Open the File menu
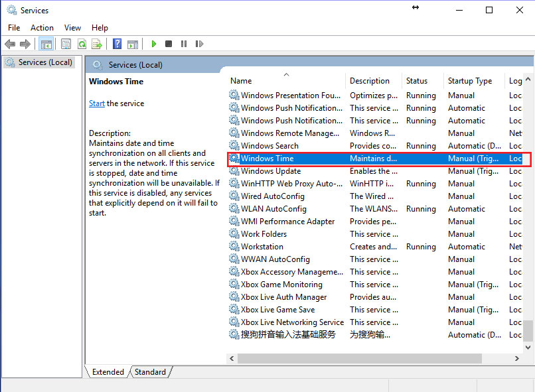Viewport: 535px width, 392px height. point(14,28)
